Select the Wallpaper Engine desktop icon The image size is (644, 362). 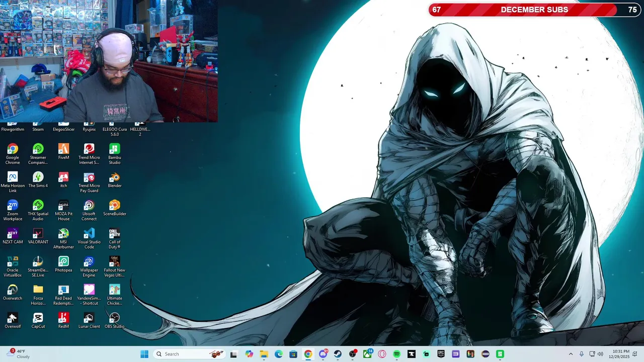89,266
